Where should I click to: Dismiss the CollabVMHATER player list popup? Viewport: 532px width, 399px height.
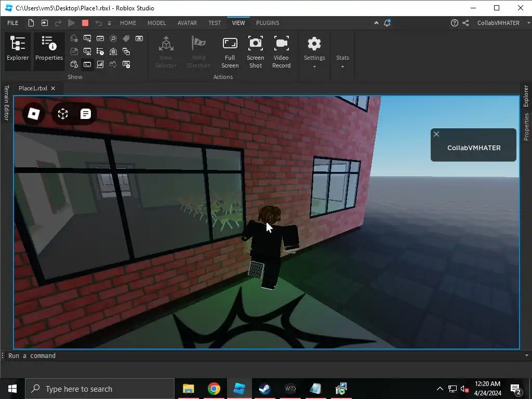click(436, 134)
